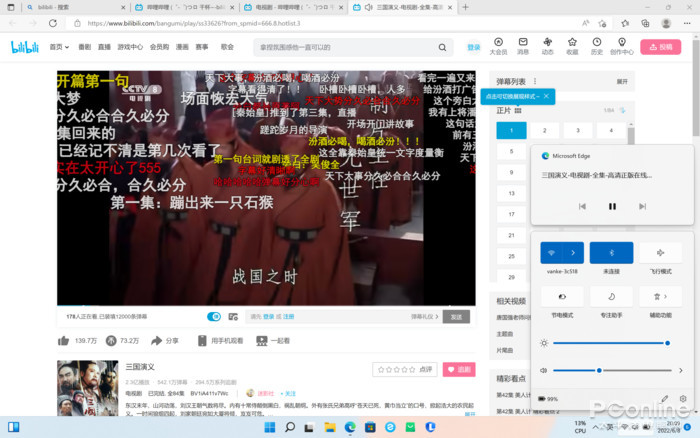Viewport: 700px width, 438px height.
Task: Select episode 2 in the episode list
Action: pyautogui.click(x=545, y=130)
